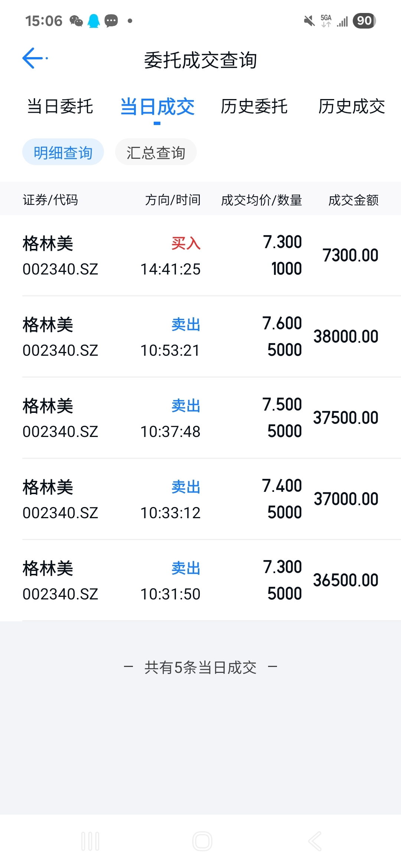The height and width of the screenshot is (868, 401).
Task: Tap the battery level indicator
Action: [364, 21]
